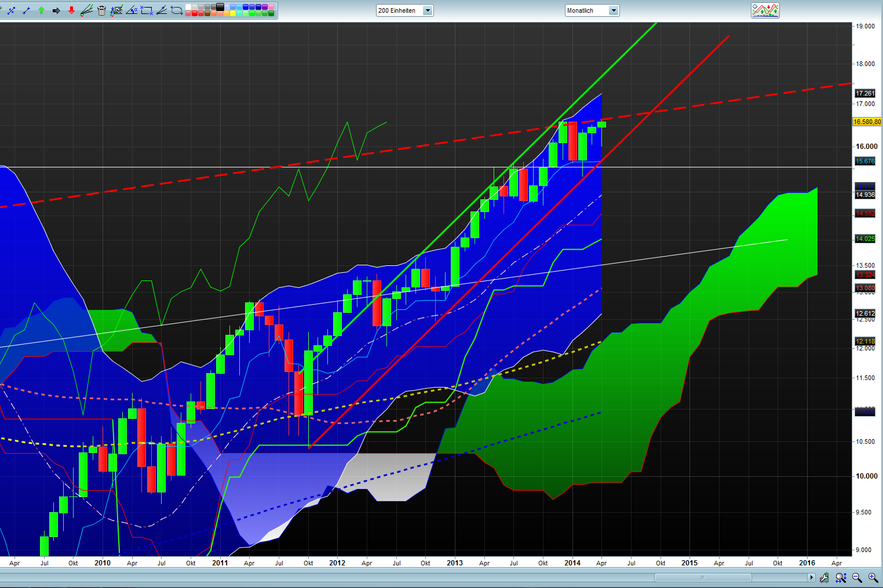Open candlestick settings with the wrench icon
This screenshot has width=883, height=588.
pyautogui.click(x=824, y=577)
